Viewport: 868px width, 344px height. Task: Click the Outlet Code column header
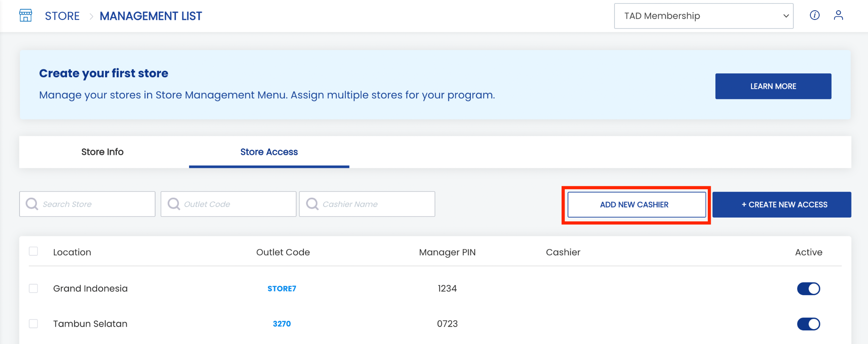[x=283, y=252]
